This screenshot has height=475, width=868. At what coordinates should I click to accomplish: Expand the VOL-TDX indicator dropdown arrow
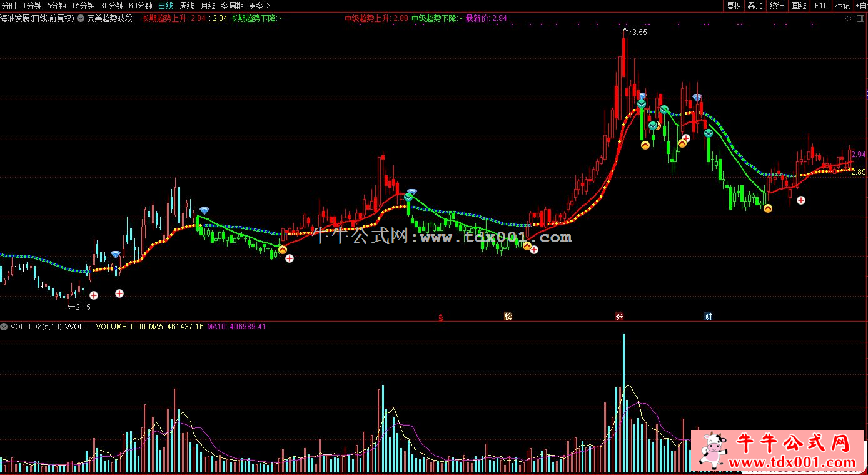[4, 326]
